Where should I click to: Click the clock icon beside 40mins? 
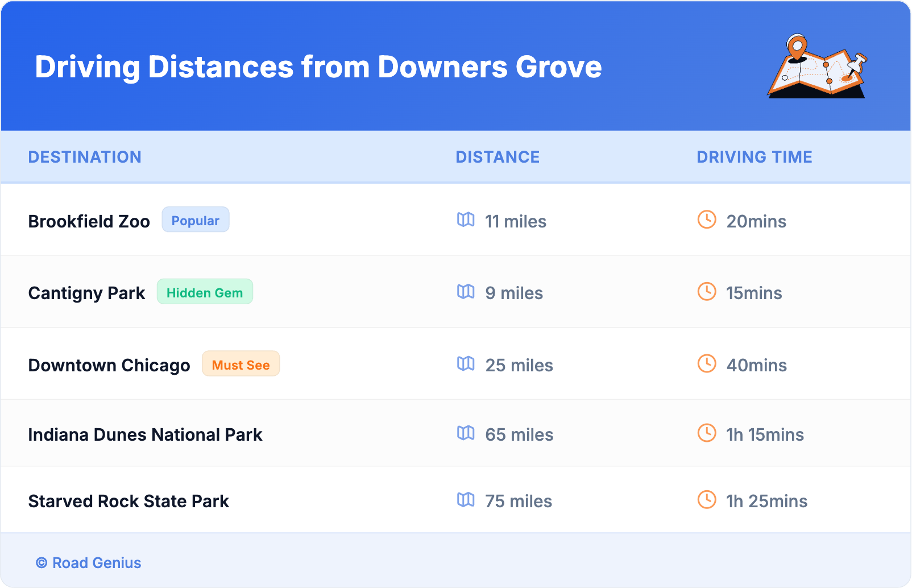point(707,363)
